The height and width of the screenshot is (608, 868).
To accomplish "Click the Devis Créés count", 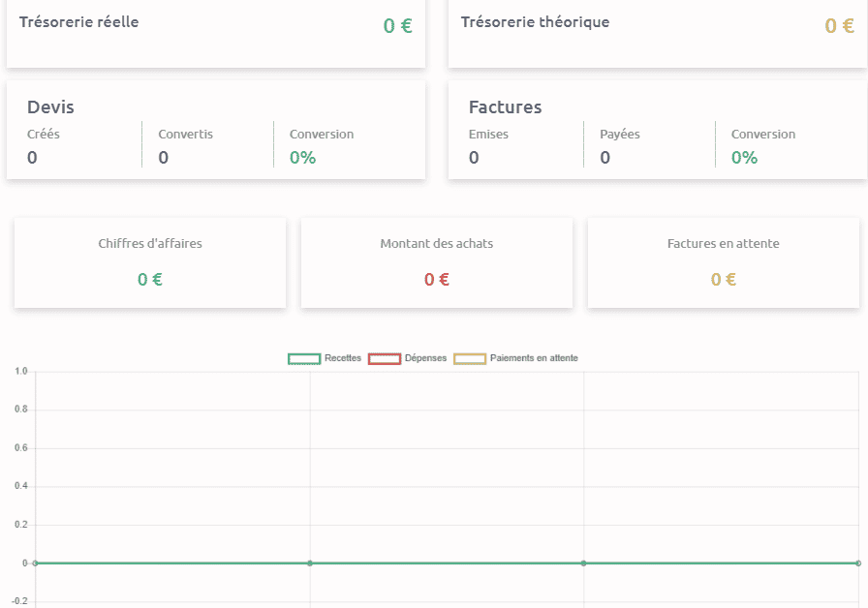I will [x=32, y=158].
